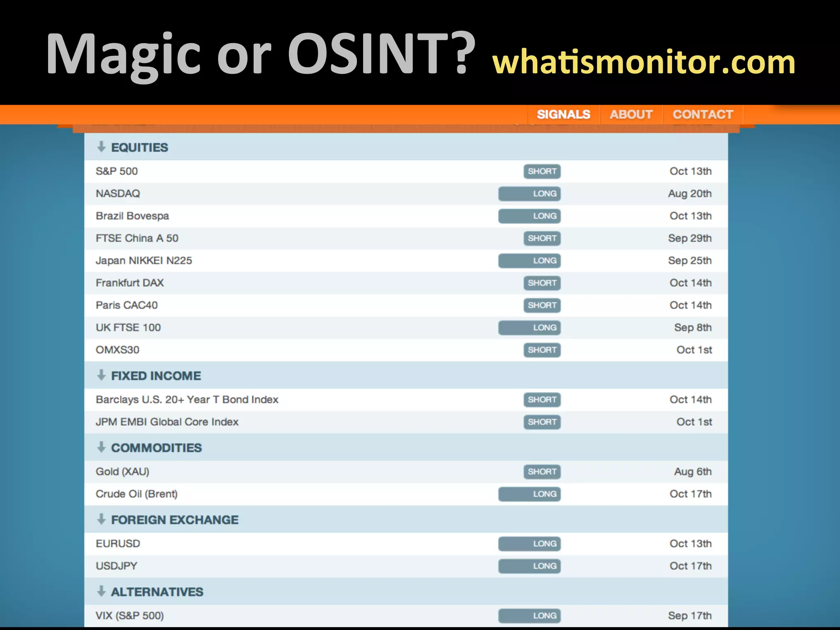Click the Oct 1st date for OMXS30
This screenshot has height=630, width=840.
pyautogui.click(x=694, y=350)
